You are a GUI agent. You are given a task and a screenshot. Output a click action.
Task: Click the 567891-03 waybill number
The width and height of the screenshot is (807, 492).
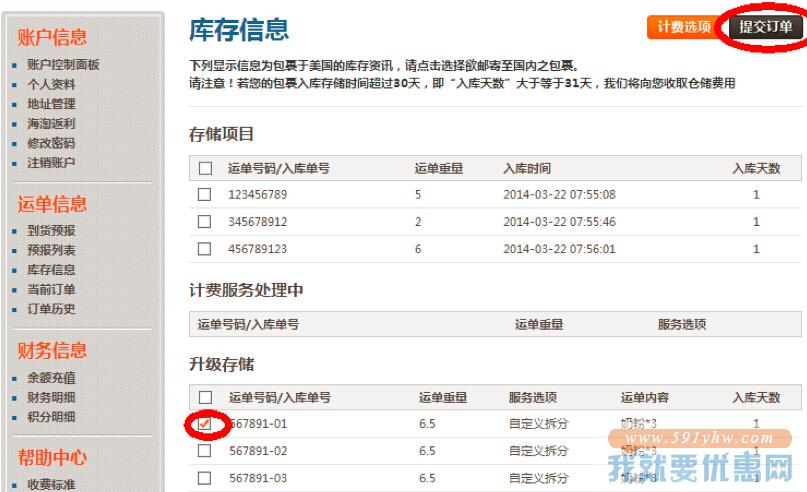tap(258, 478)
